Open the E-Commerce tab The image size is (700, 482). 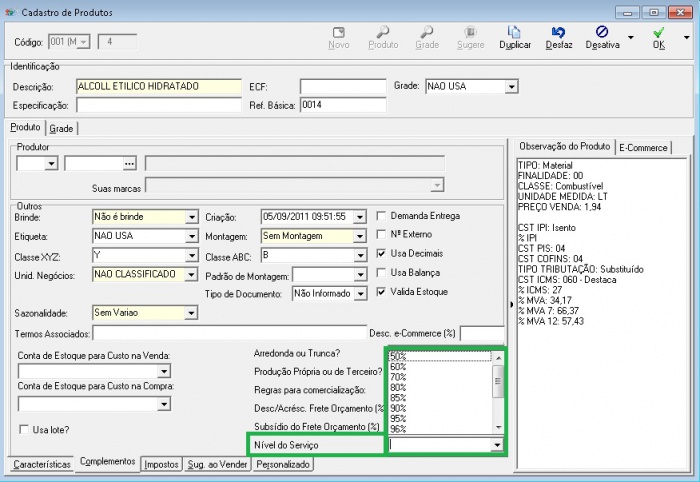pos(642,147)
